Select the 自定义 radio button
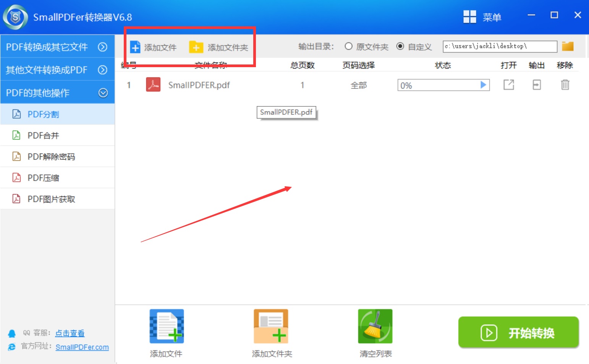 [400, 46]
